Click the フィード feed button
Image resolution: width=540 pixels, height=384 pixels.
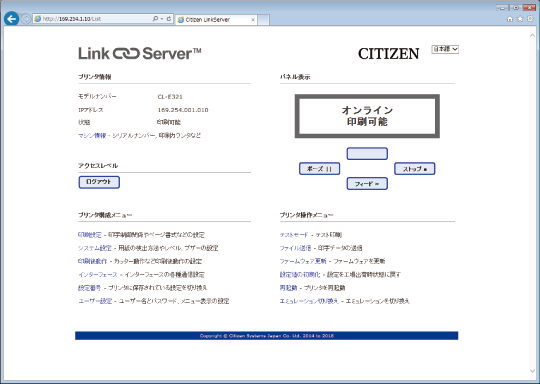coord(367,184)
